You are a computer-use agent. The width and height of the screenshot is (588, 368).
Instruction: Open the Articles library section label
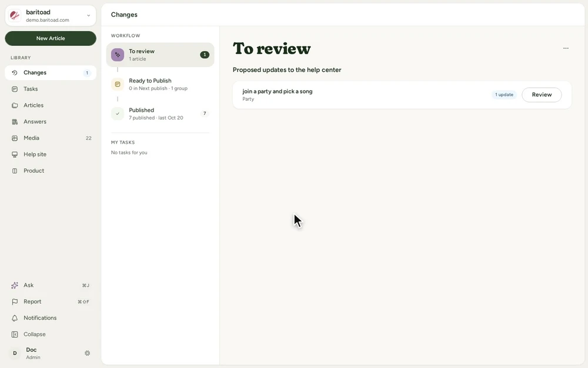(x=34, y=105)
